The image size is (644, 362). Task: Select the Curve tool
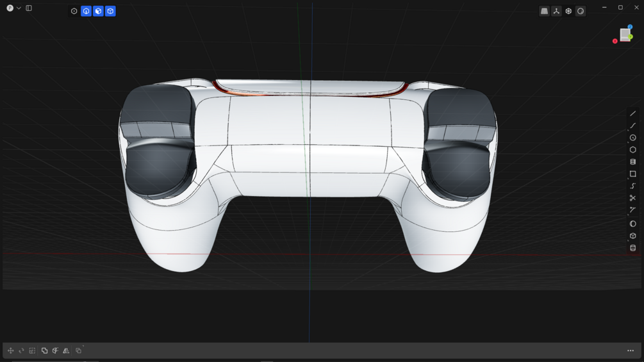[x=633, y=126]
